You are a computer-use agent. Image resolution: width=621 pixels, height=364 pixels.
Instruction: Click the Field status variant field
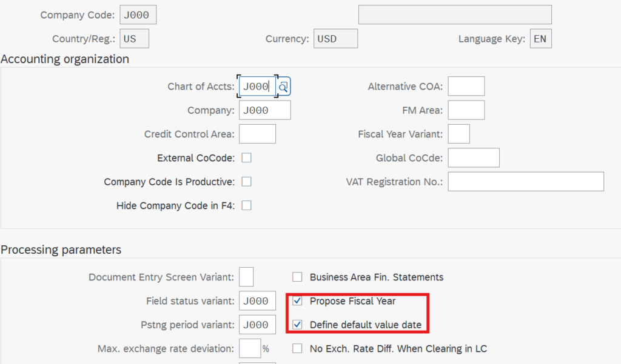(x=256, y=301)
